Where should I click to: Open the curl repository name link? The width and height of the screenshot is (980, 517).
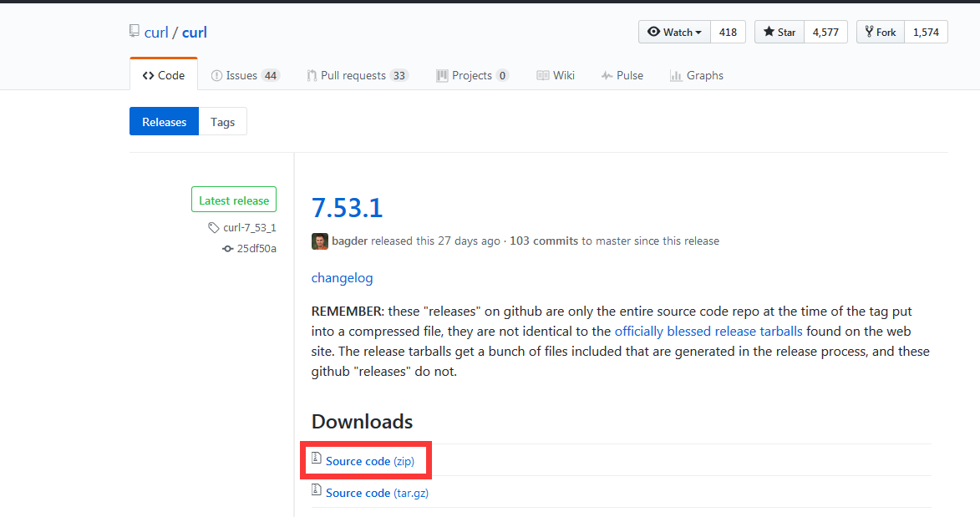tap(195, 33)
